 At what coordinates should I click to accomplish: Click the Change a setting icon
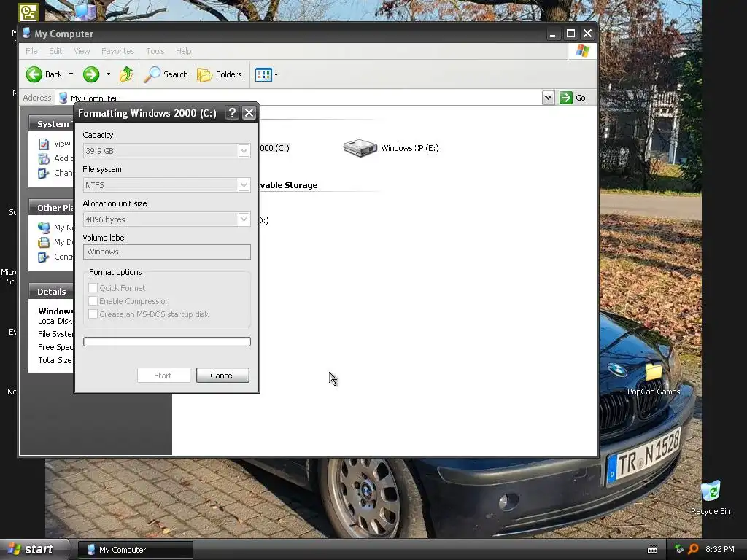point(44,174)
